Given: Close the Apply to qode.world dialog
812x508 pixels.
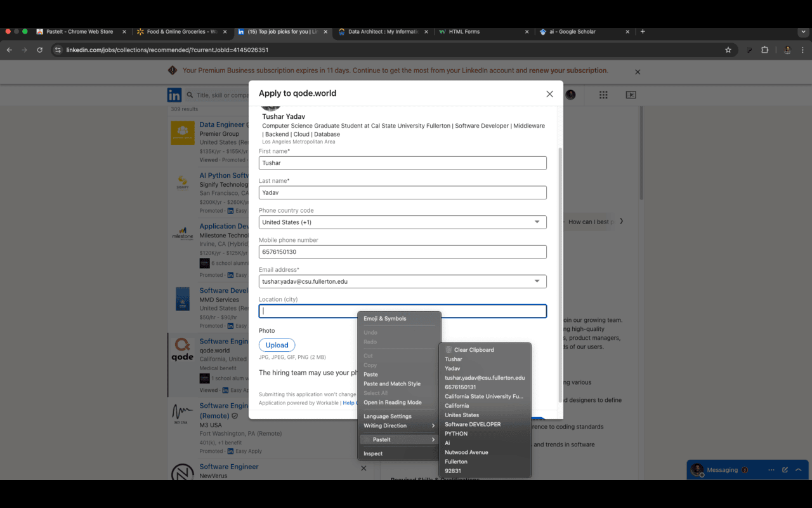Looking at the screenshot, I should tap(549, 94).
